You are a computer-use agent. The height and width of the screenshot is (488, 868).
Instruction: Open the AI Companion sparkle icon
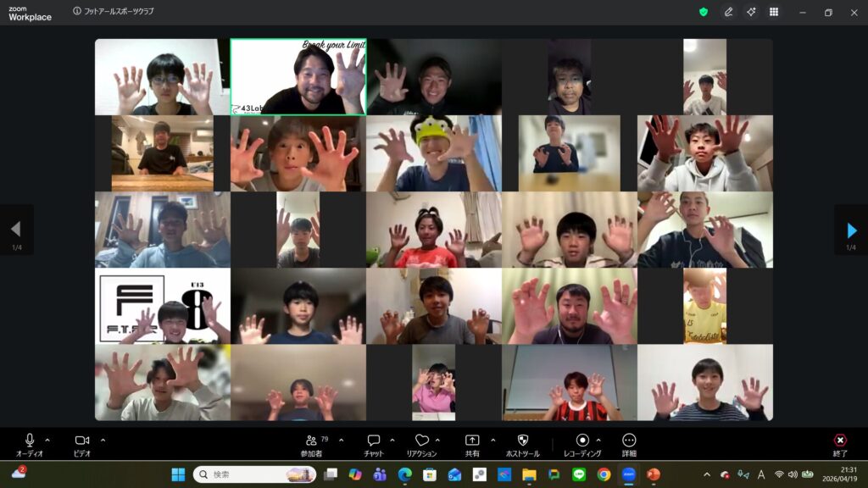click(x=751, y=12)
